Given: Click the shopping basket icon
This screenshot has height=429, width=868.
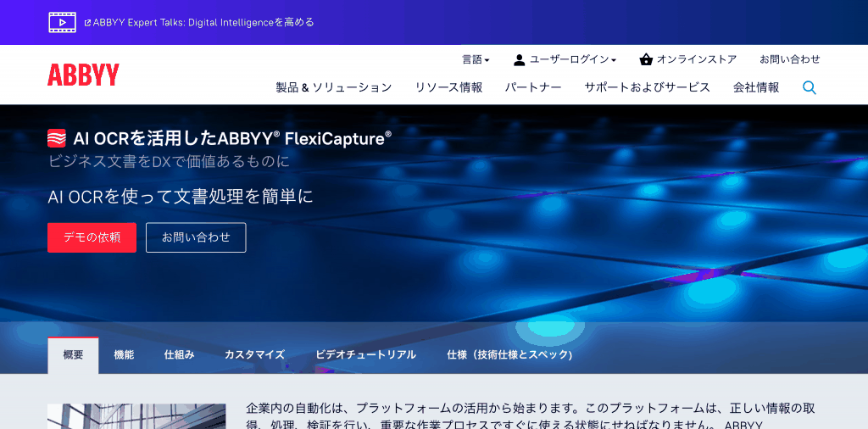Looking at the screenshot, I should pyautogui.click(x=645, y=59).
